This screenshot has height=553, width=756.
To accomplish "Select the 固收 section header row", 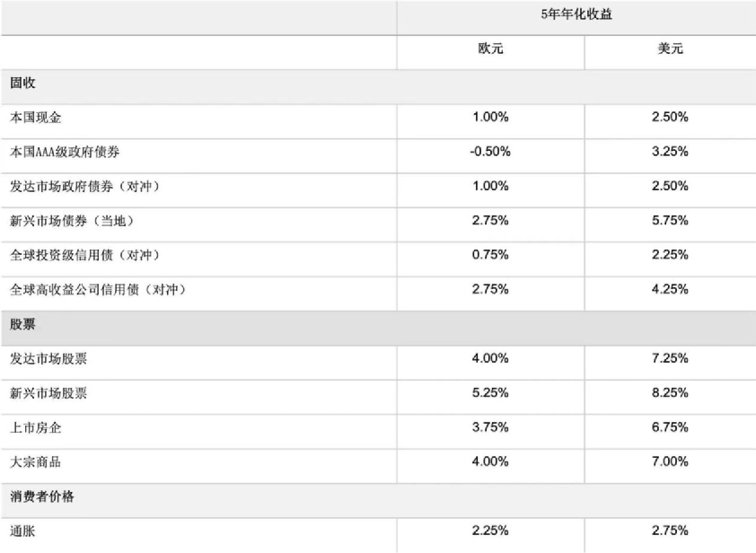I will [x=22, y=83].
